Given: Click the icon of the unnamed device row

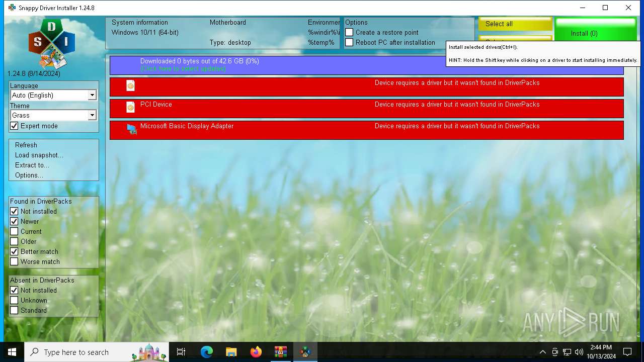Looking at the screenshot, I should [x=130, y=85].
